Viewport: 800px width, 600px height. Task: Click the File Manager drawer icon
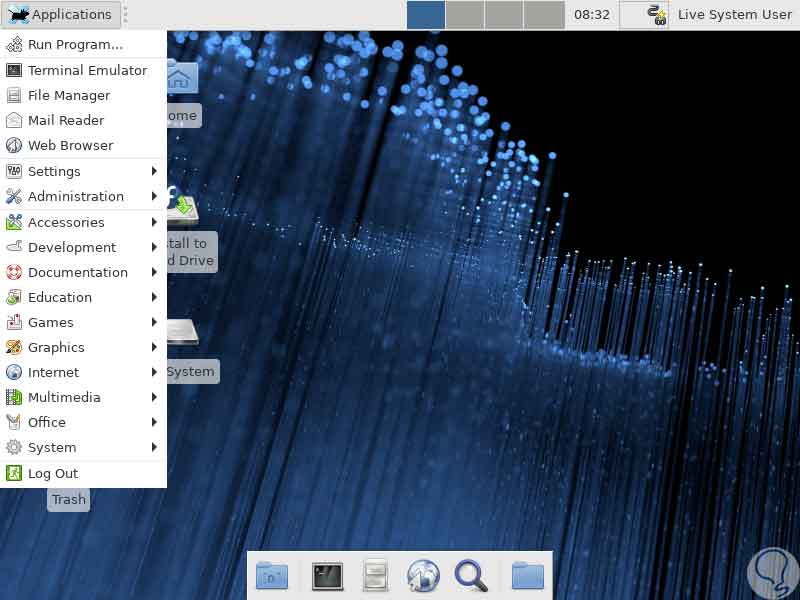14,95
